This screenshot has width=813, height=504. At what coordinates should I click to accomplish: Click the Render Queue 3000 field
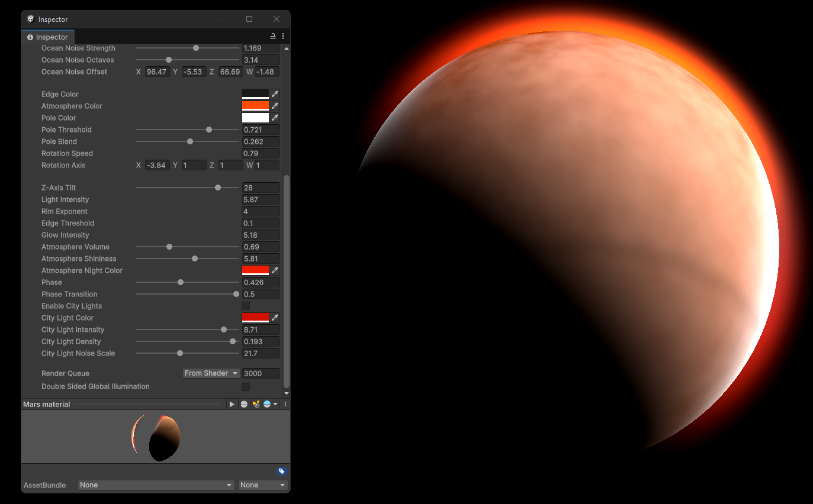[x=261, y=373]
